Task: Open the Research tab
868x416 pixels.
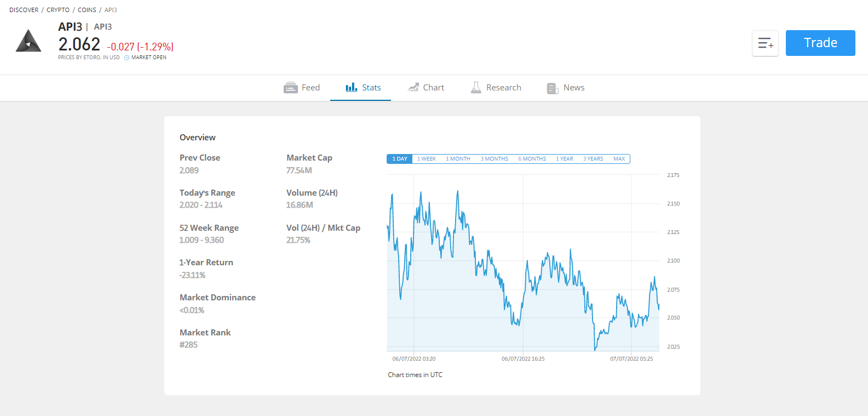Action: [x=496, y=88]
